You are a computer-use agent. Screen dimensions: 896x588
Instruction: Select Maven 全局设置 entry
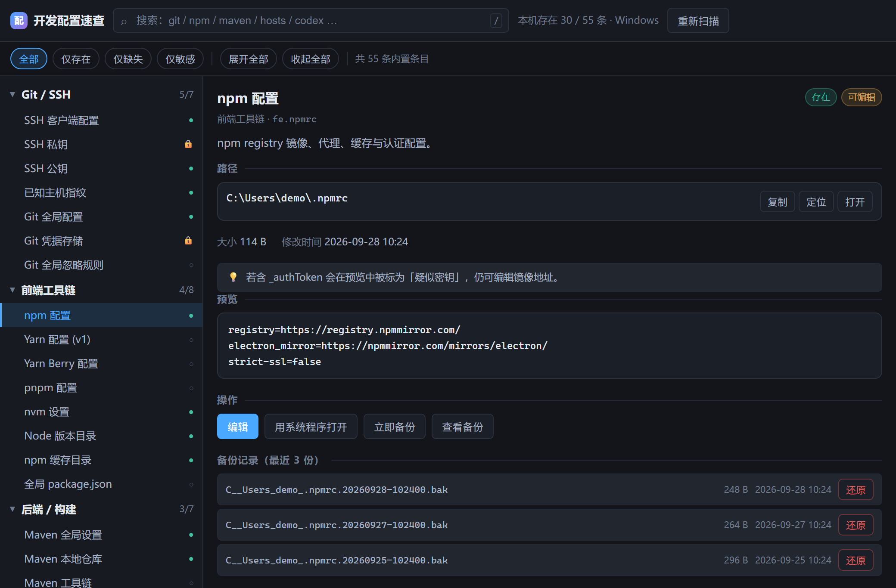click(x=102, y=535)
